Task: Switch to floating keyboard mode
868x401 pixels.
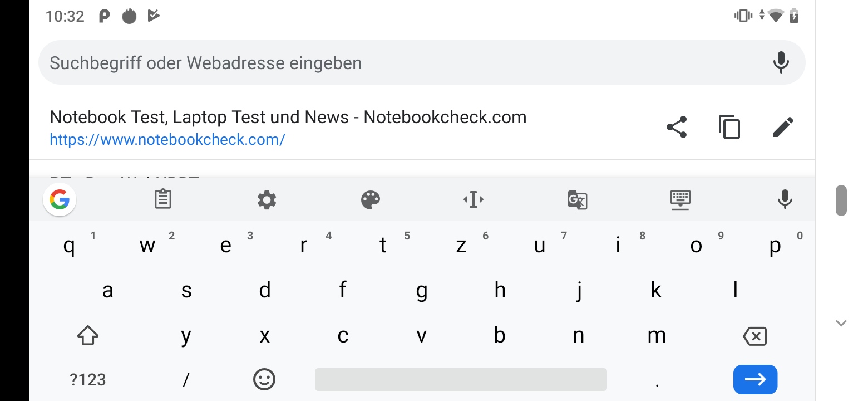Action: [680, 199]
